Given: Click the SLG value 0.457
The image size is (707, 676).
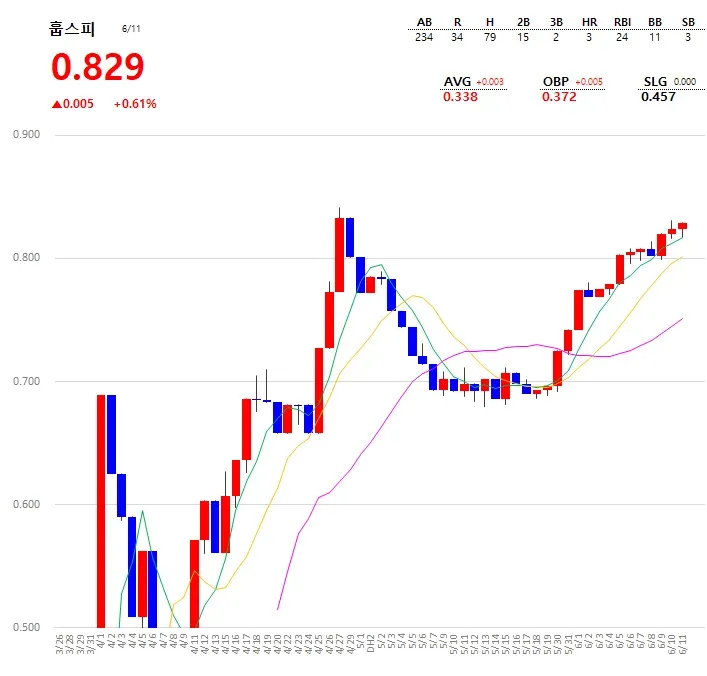Looking at the screenshot, I should (x=658, y=97).
